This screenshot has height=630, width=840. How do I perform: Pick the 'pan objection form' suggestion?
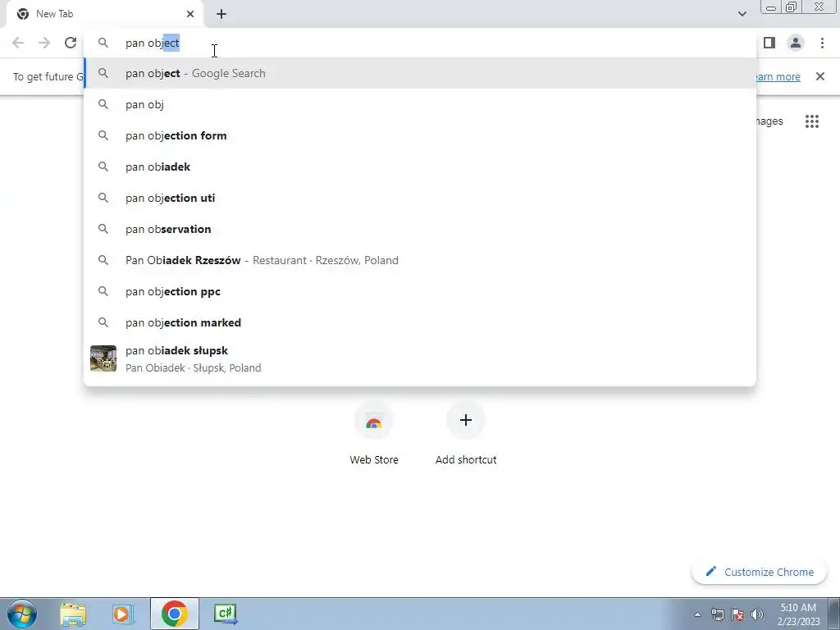click(420, 135)
